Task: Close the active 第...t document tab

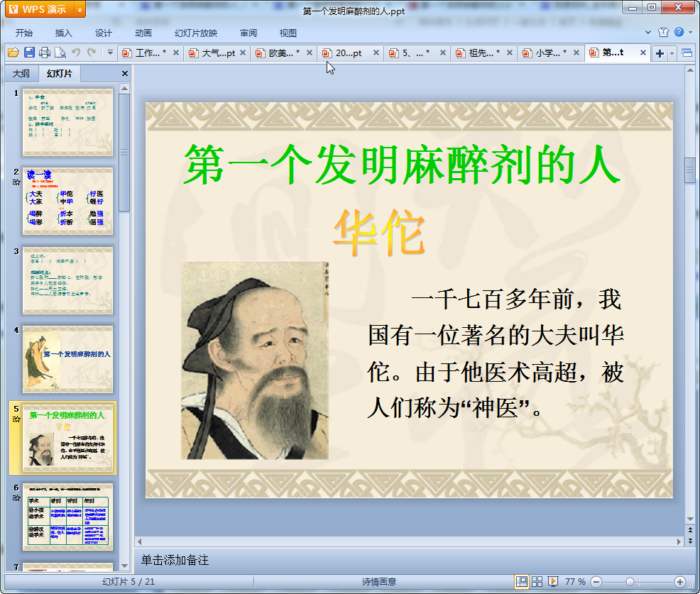Action: (x=643, y=53)
